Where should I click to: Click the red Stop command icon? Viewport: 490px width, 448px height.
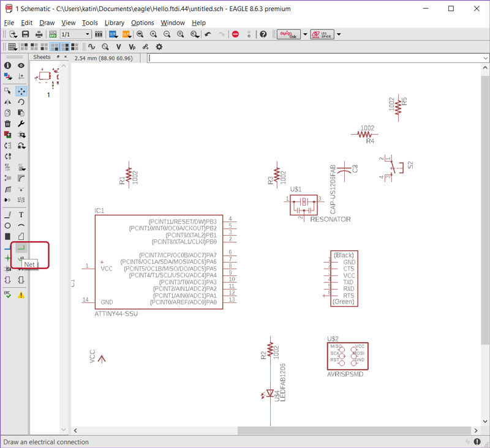236,34
